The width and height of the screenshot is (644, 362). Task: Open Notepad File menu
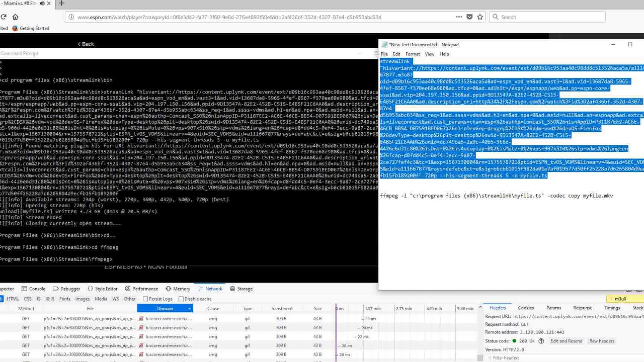pyautogui.click(x=384, y=54)
